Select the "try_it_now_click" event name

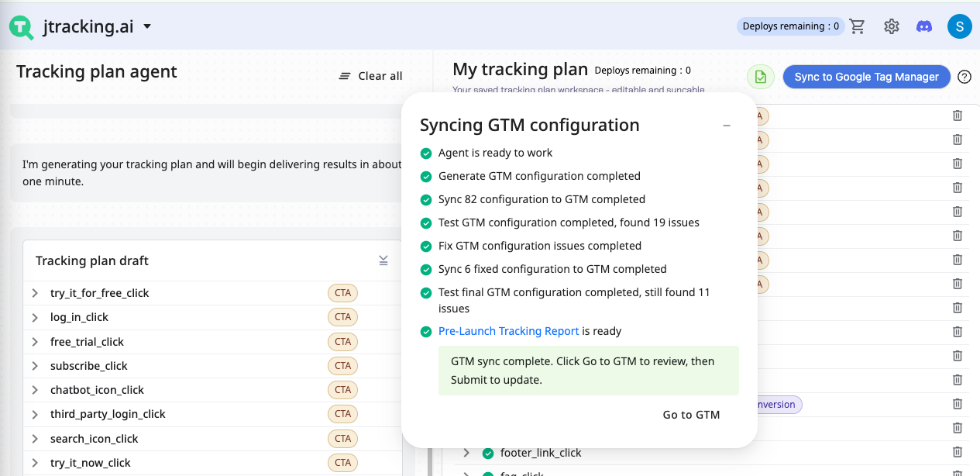[x=91, y=463]
